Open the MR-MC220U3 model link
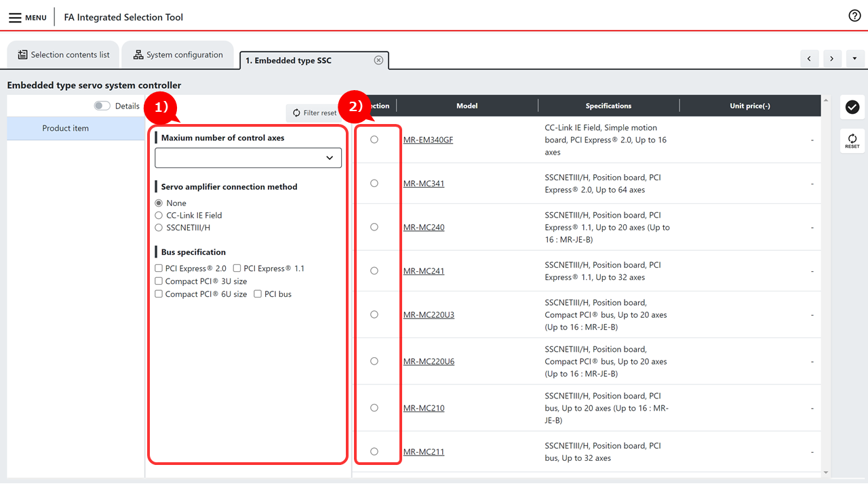The height and width of the screenshot is (488, 868). pos(429,315)
